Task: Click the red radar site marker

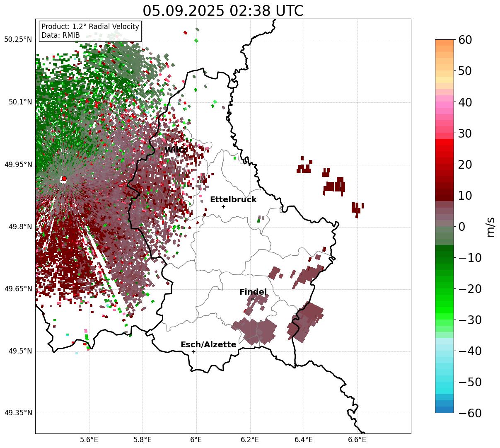Action: click(64, 179)
